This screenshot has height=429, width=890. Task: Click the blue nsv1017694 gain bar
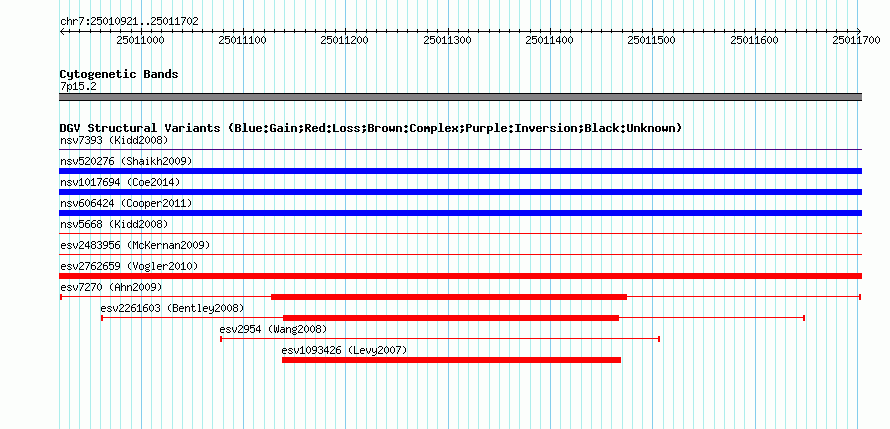tap(461, 192)
